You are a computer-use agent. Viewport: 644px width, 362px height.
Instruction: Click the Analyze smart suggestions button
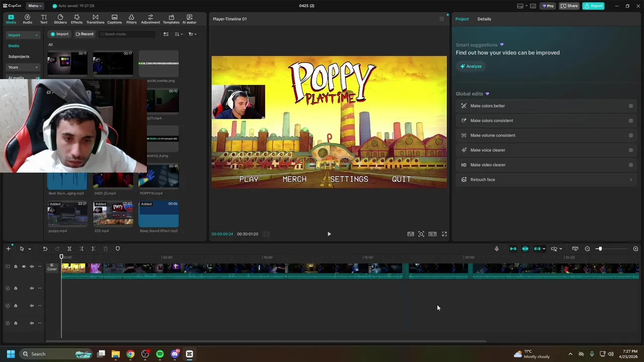(471, 66)
